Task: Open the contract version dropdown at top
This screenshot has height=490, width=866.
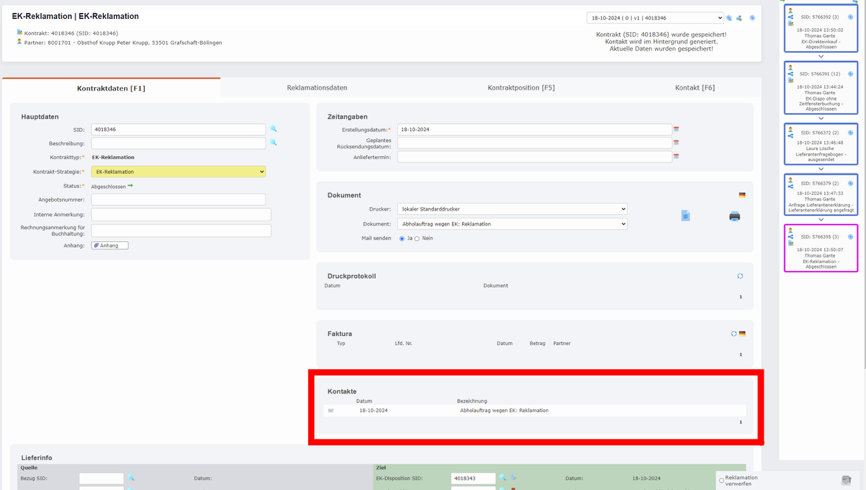Action: coord(655,18)
